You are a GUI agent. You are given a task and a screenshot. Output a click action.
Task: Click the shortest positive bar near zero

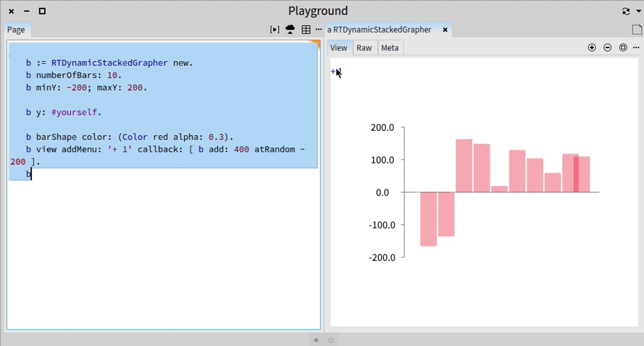(x=499, y=189)
